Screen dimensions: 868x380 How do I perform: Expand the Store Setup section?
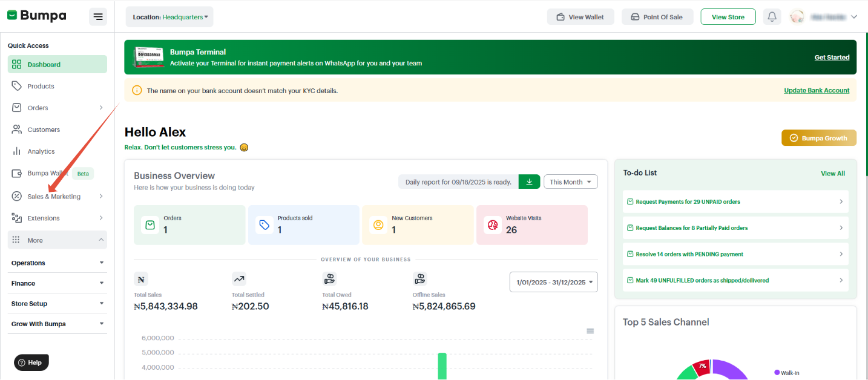coord(58,303)
